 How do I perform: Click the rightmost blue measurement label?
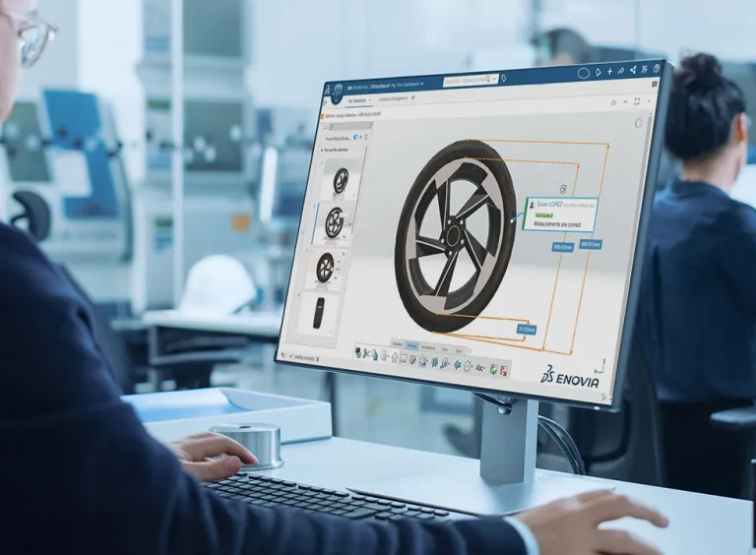pyautogui.click(x=591, y=244)
